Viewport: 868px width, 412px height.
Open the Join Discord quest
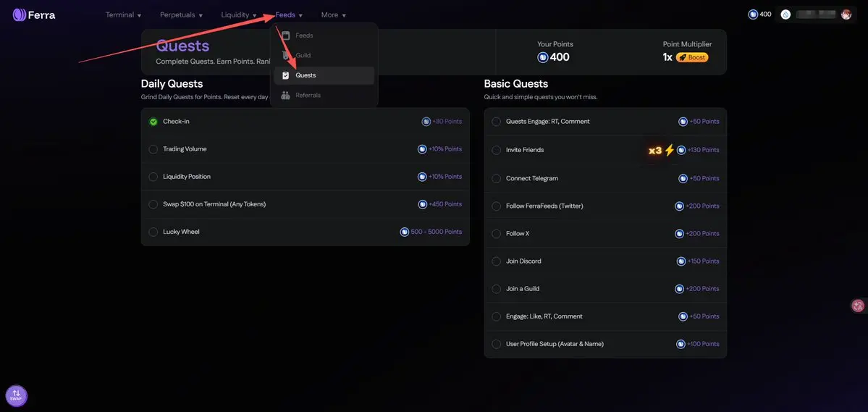605,261
